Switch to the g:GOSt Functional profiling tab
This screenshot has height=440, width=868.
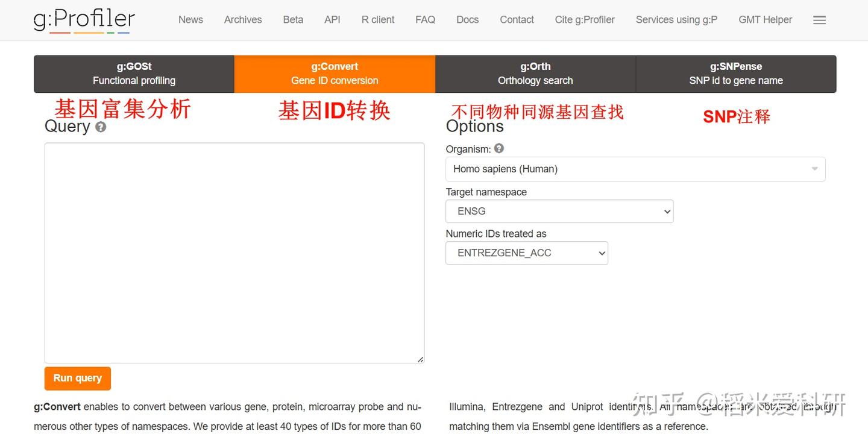click(133, 74)
